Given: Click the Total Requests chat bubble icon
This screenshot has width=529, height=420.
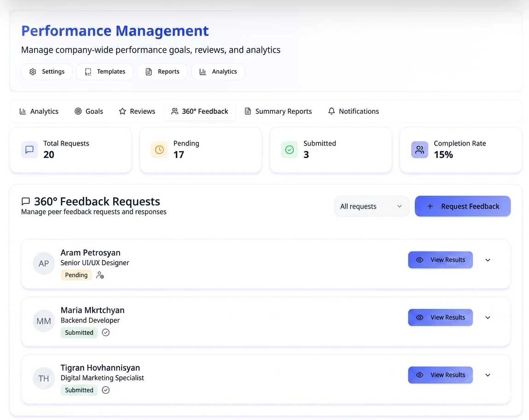Looking at the screenshot, I should click(x=29, y=150).
